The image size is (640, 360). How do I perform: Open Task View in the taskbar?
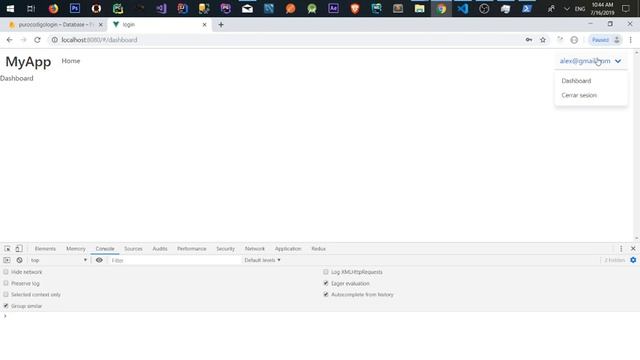click(x=31, y=9)
